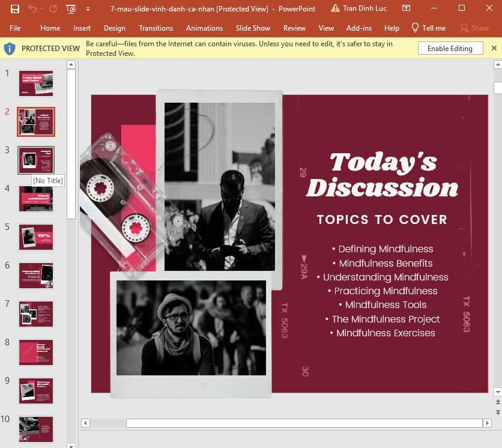Click the Tran Dinh Luc account name
Viewport: 502px width, 448px height.
click(364, 9)
